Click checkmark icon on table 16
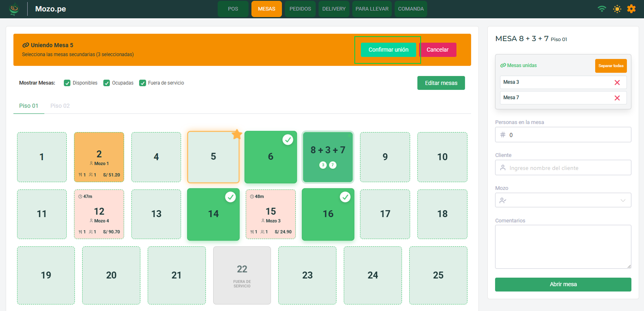Viewport: 644px width, 311px height. click(345, 197)
